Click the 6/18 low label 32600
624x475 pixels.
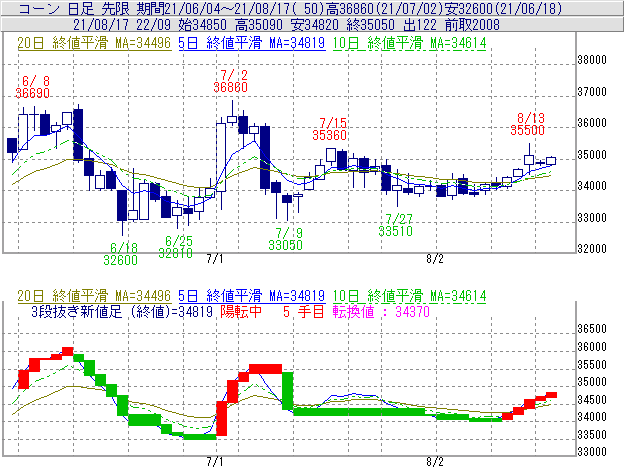(x=121, y=260)
